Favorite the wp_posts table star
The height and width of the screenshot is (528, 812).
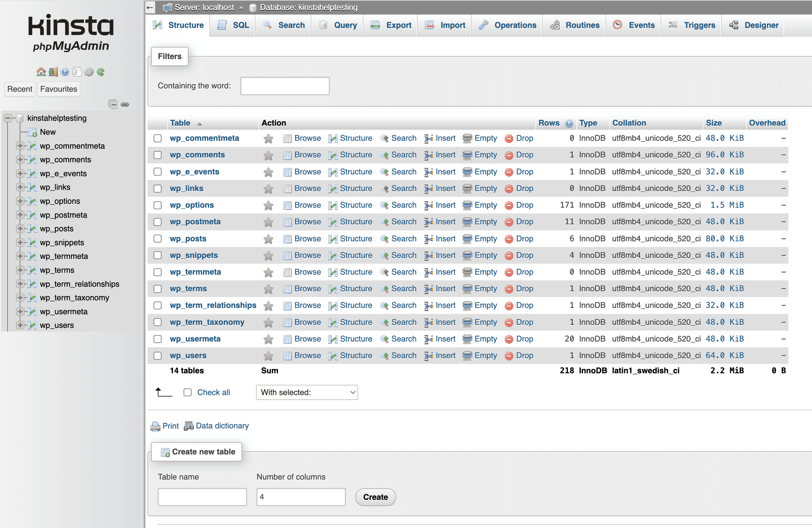pyautogui.click(x=268, y=239)
